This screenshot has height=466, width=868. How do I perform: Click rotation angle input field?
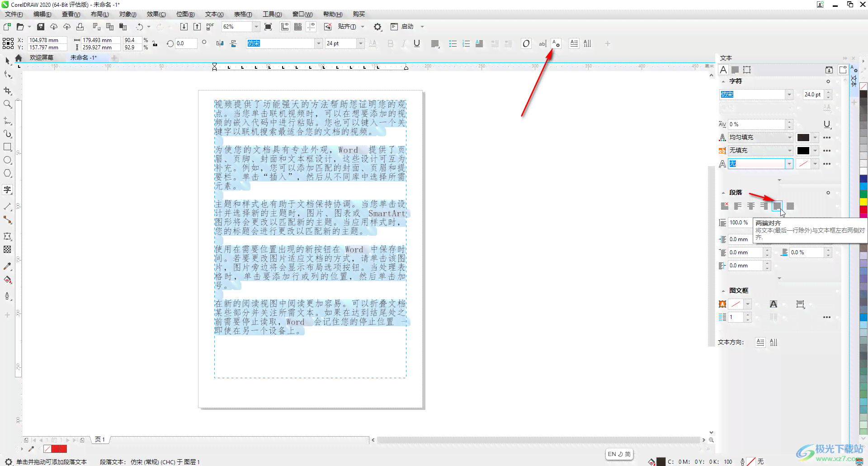pos(186,43)
